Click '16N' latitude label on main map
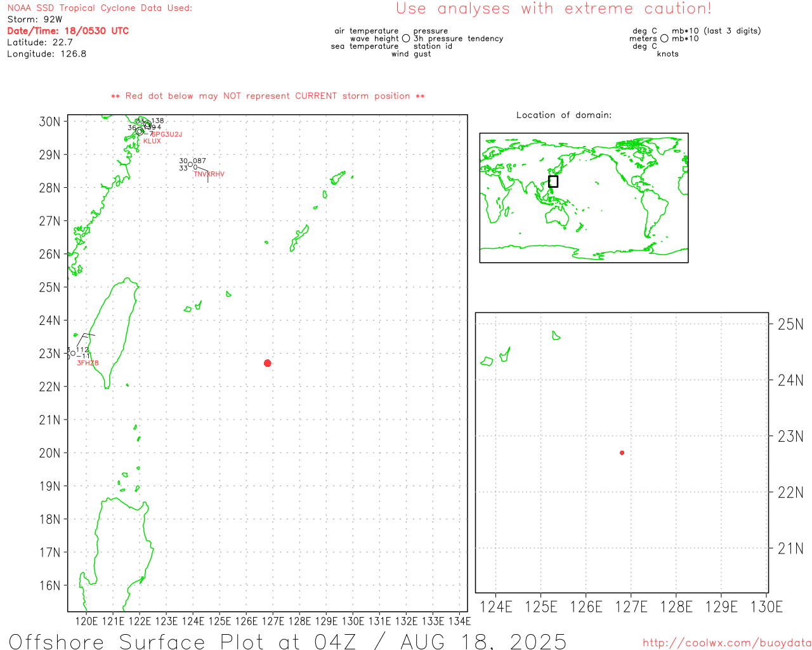 click(49, 585)
